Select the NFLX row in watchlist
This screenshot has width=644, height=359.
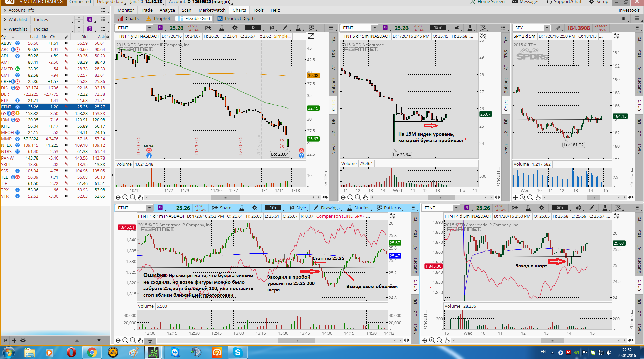pos(55,145)
